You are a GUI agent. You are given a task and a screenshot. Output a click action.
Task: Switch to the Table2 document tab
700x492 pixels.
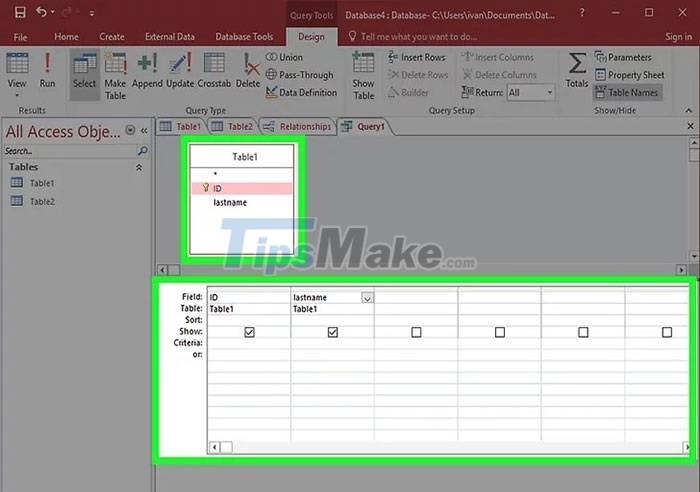click(x=233, y=127)
